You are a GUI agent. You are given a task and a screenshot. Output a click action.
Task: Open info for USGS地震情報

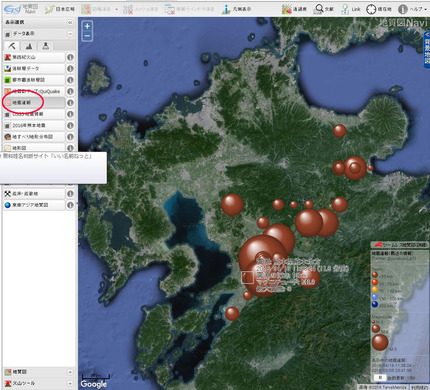[70, 114]
